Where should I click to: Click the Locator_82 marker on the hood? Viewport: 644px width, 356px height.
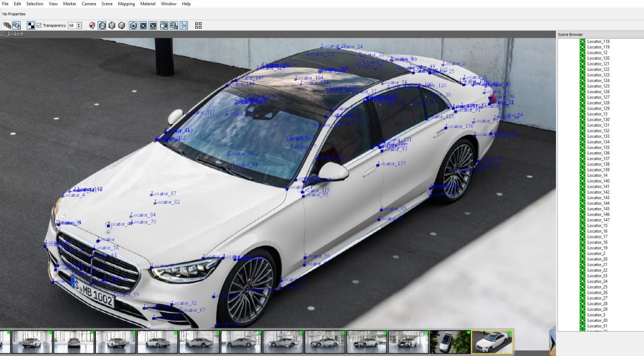point(167,202)
